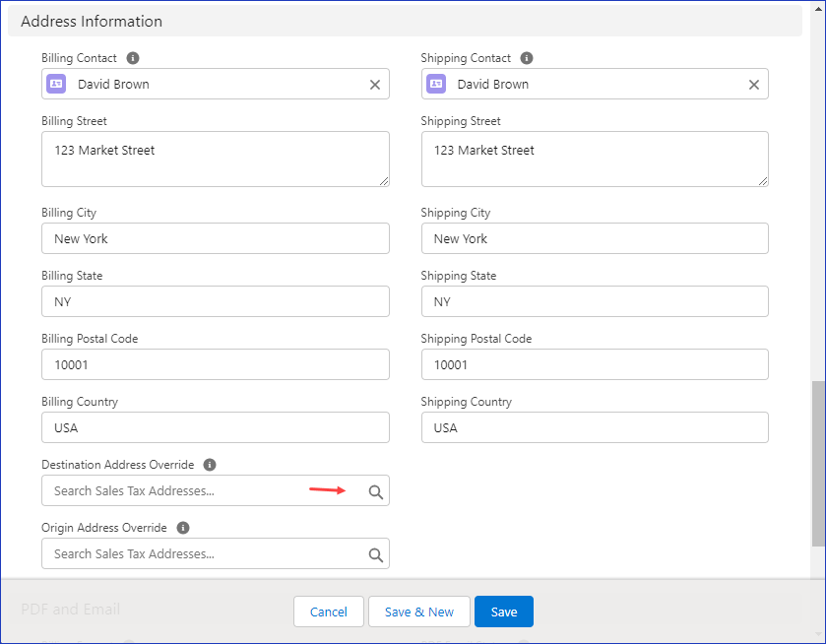Focus the Shipping Country field
The image size is (826, 644).
(x=595, y=427)
